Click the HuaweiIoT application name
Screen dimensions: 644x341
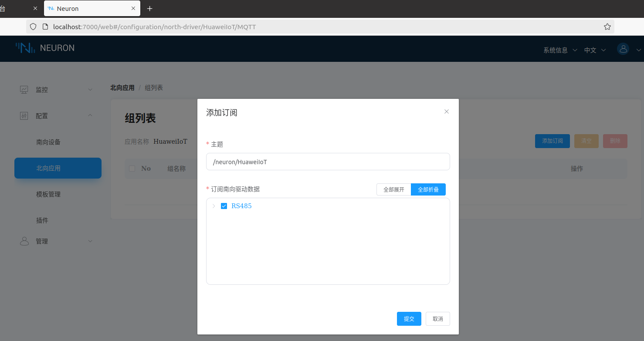tap(170, 142)
